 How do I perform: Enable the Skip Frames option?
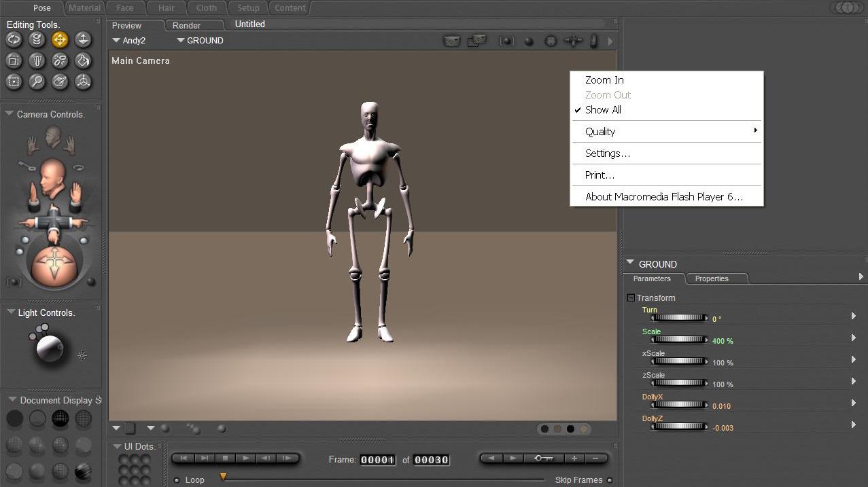[610, 480]
